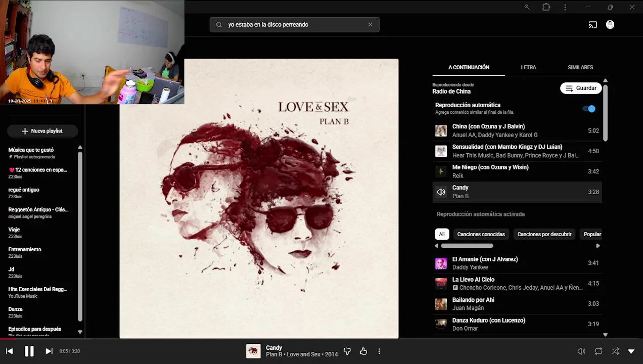Open the user account avatar

(610, 24)
